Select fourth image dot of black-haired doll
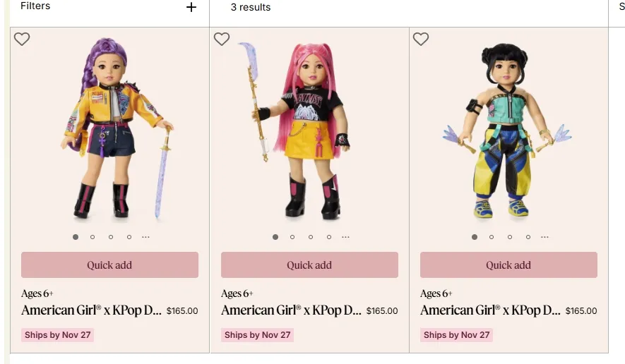Viewport: 625px width, 364px height. pos(528,237)
